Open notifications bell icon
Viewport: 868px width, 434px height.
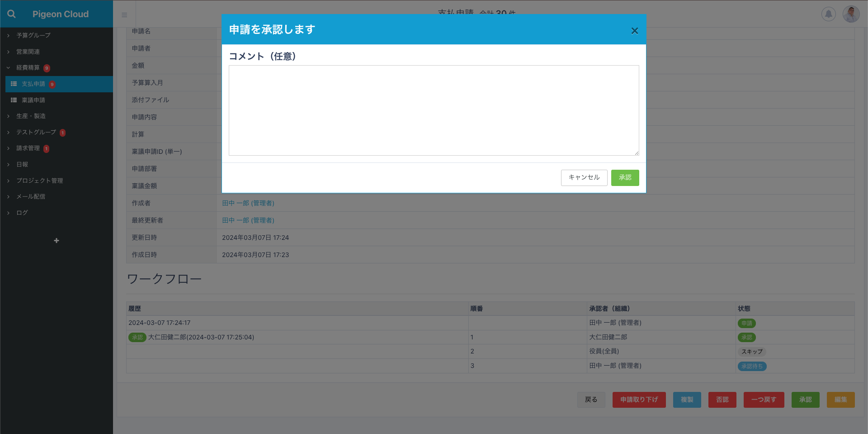click(x=828, y=14)
